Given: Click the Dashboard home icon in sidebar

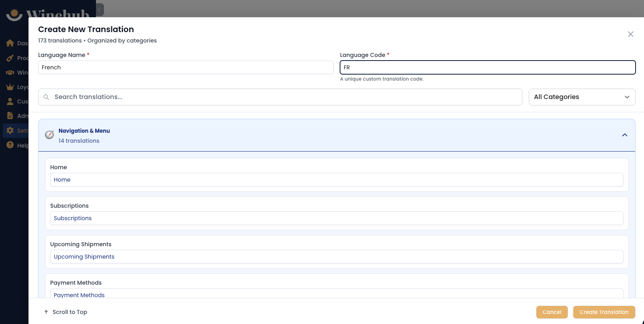Looking at the screenshot, I should (x=10, y=43).
